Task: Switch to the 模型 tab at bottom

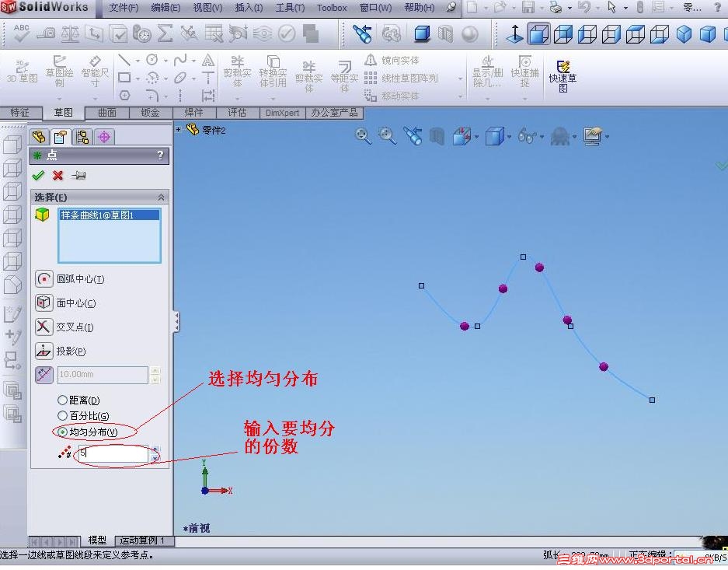Action: tap(97, 540)
